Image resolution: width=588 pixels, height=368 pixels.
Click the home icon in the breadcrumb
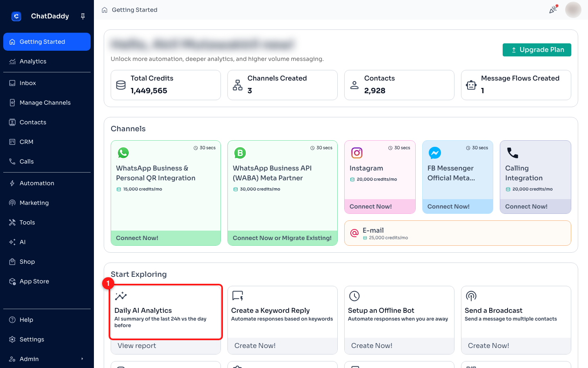pyautogui.click(x=105, y=10)
